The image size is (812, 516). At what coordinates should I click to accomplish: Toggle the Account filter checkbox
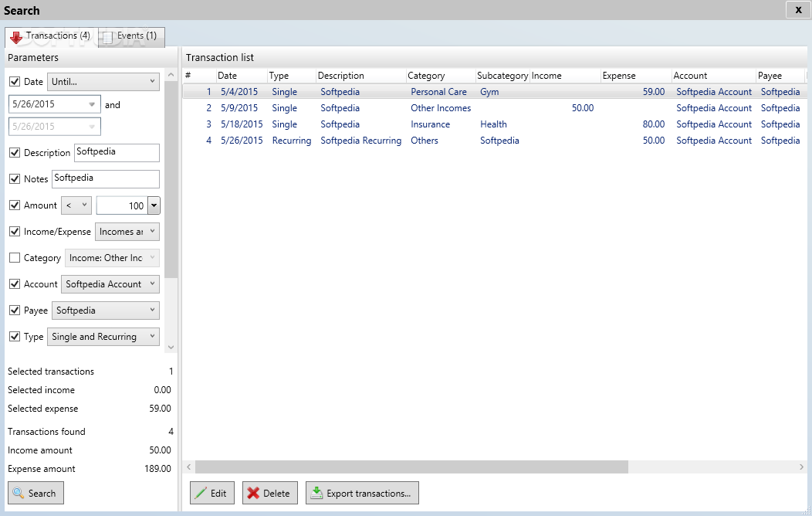[x=15, y=284]
